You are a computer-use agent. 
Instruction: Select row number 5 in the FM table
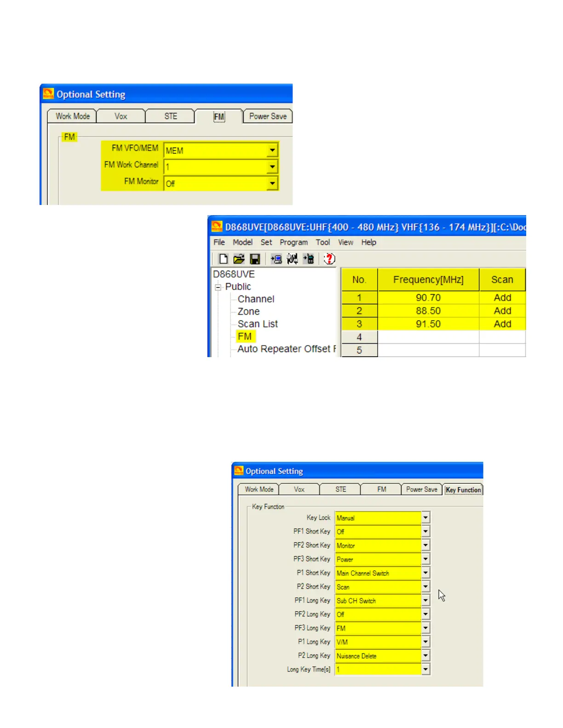coord(359,350)
